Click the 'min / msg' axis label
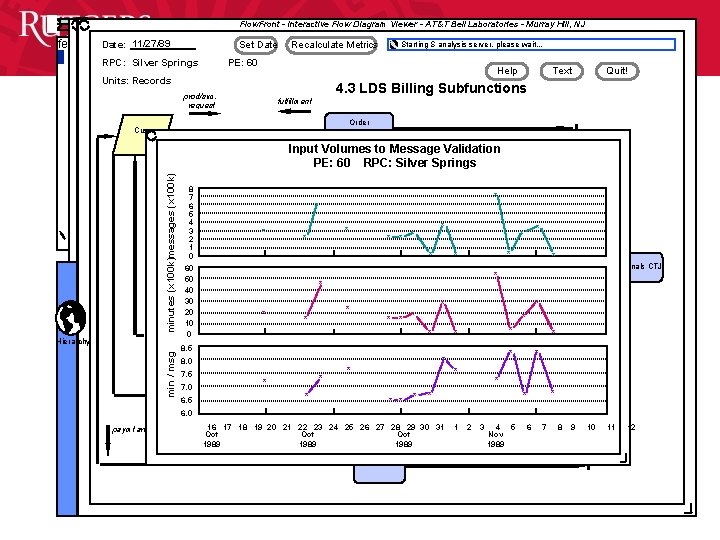Screen dimensions: 720x540 point(171,374)
